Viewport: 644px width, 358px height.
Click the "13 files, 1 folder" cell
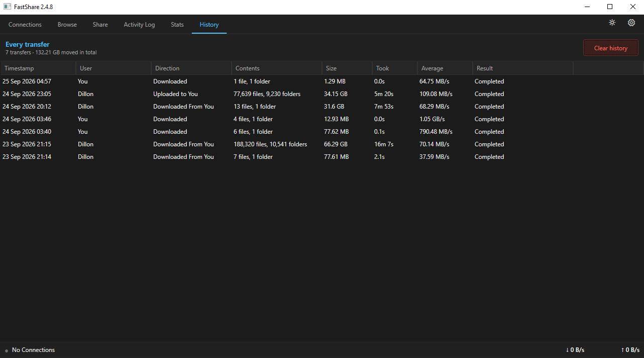tap(255, 107)
